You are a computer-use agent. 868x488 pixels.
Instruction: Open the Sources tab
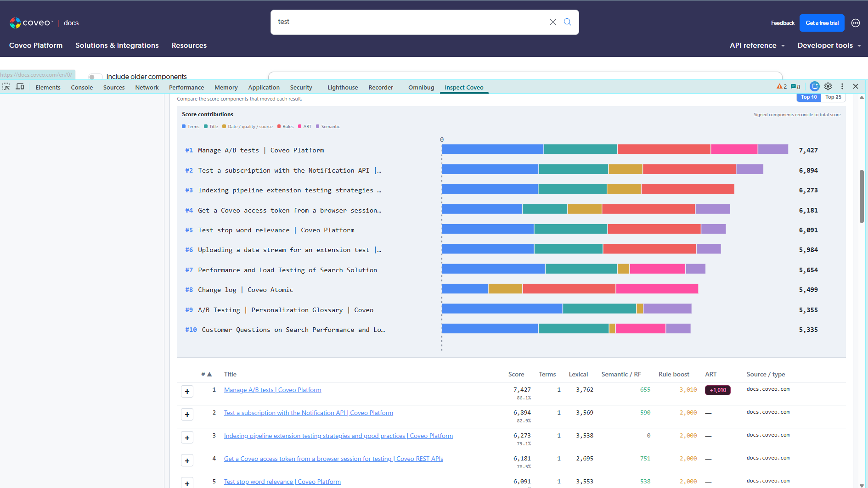(x=114, y=87)
